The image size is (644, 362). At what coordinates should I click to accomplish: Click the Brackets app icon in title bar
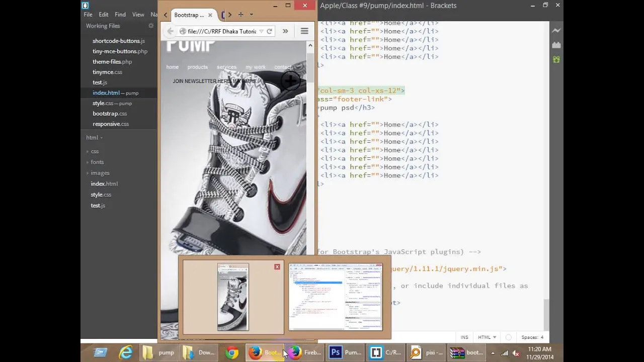(85, 5)
